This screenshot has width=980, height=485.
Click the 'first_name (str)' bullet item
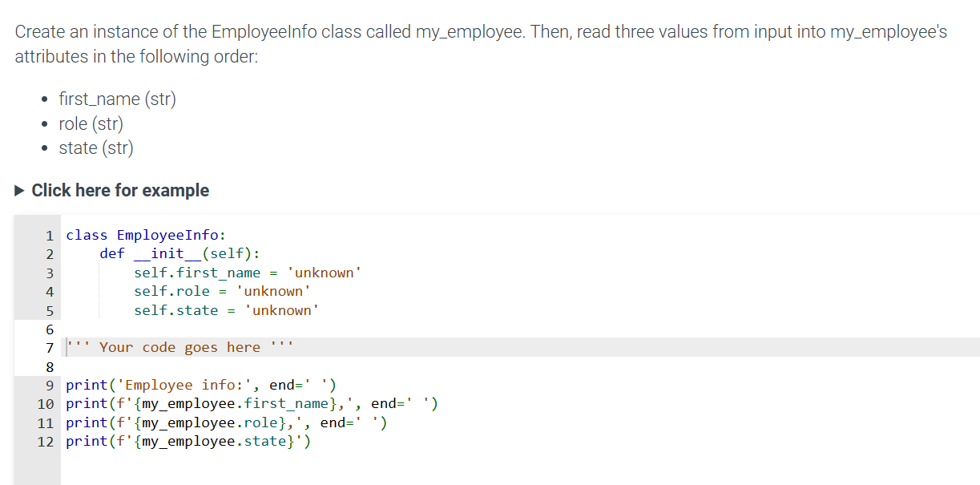click(x=117, y=98)
